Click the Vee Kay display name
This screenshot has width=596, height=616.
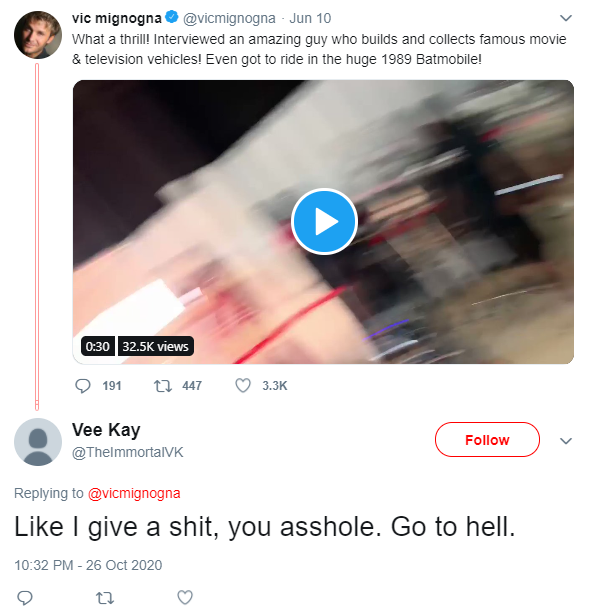click(x=106, y=430)
